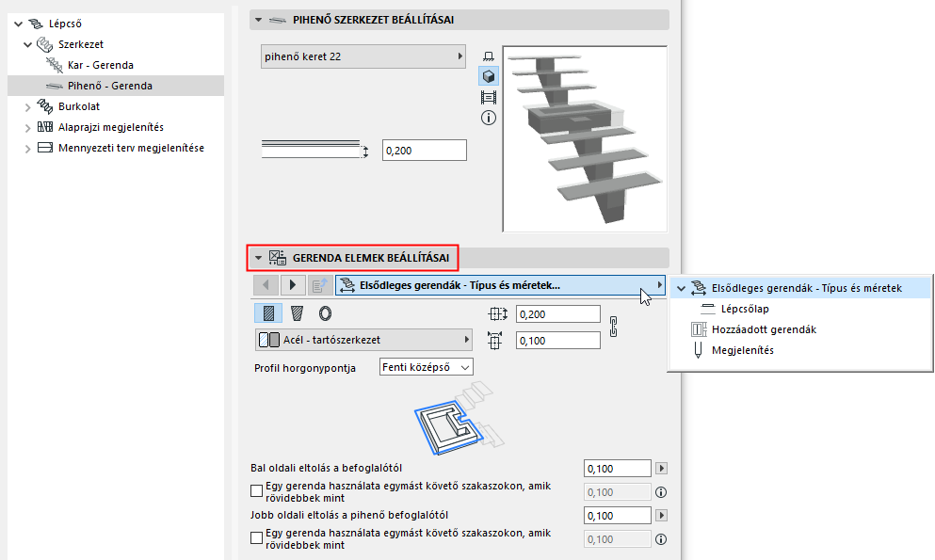Click the Gerenda elemek settings icon

pos(277,258)
